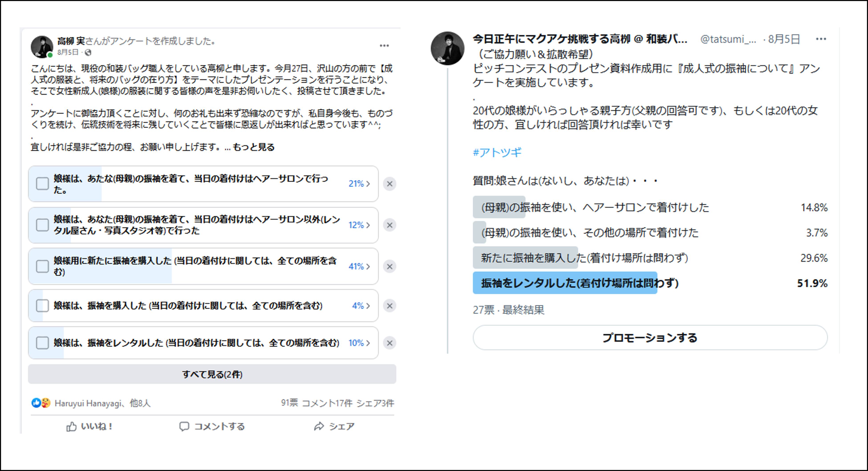Expand voters via 4% chevron
Image resolution: width=868 pixels, height=471 pixels.
coord(368,306)
